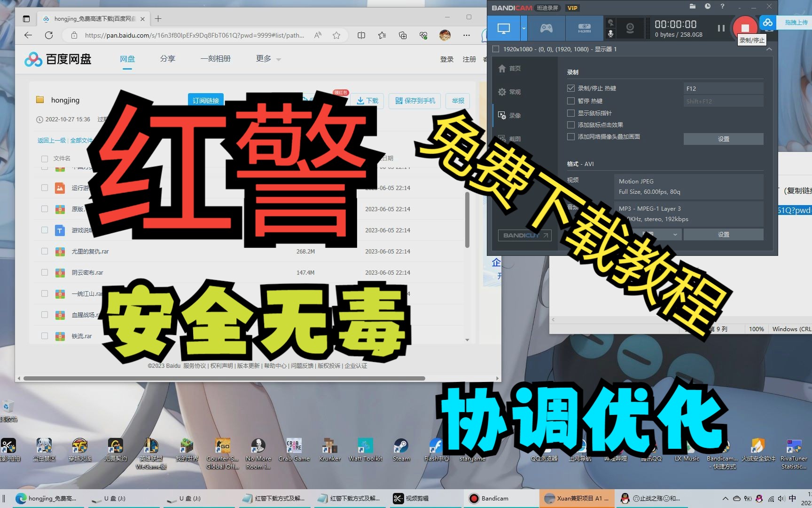Select the 一刻相册 navigation tab
This screenshot has width=812, height=508.
(x=216, y=59)
